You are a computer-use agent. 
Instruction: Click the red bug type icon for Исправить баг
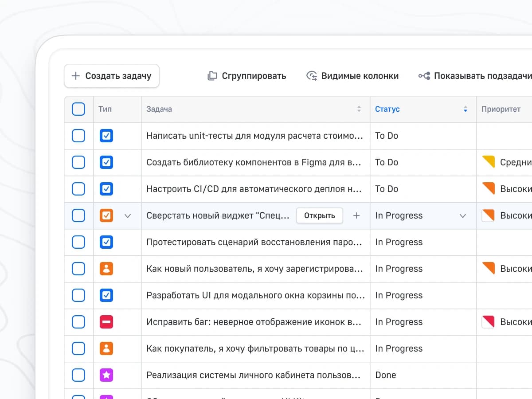[x=106, y=322]
